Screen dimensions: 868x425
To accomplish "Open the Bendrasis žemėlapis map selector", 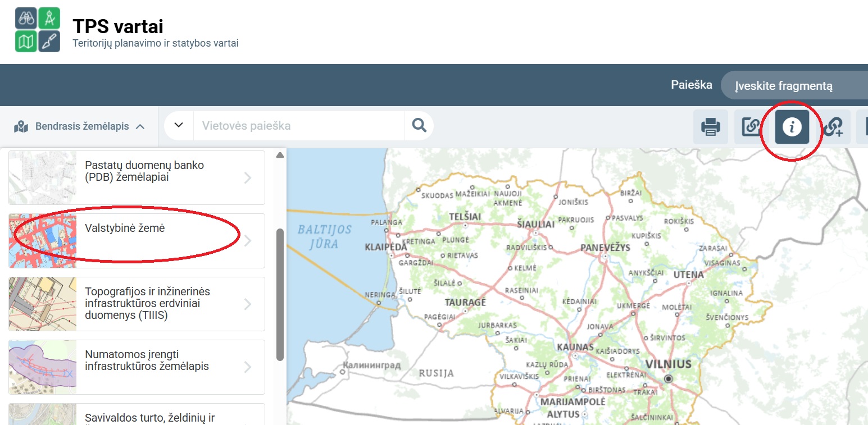I will [x=79, y=127].
